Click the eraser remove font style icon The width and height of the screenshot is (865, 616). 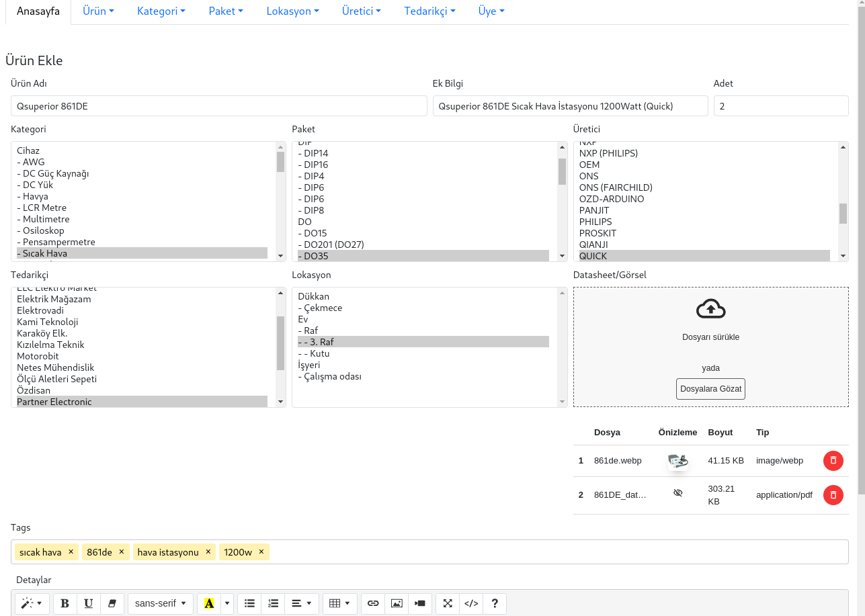point(112,603)
